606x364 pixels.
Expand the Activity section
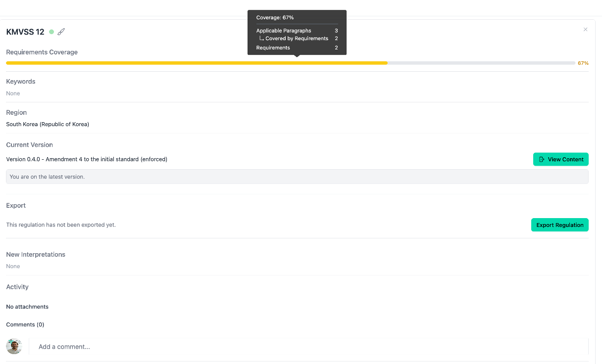(17, 287)
